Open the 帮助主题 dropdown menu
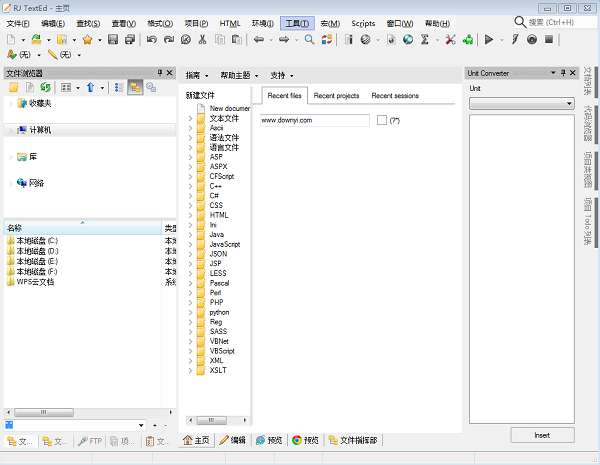This screenshot has height=465, width=600. coord(240,75)
